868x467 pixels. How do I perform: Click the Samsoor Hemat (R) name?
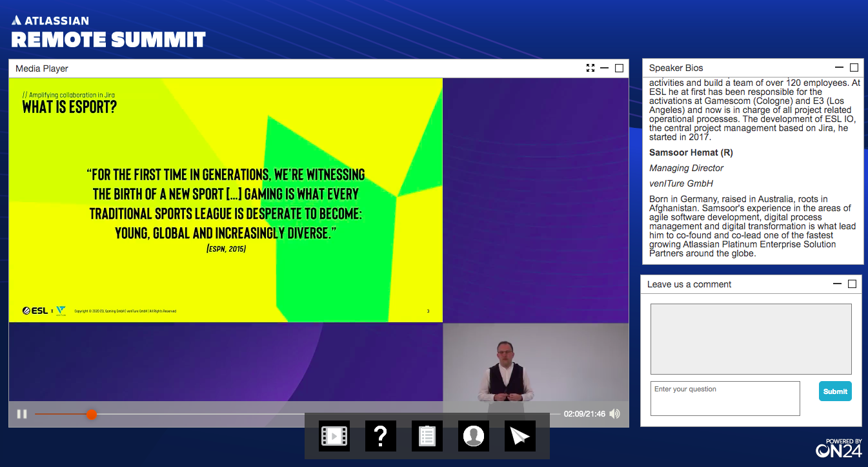pyautogui.click(x=691, y=152)
